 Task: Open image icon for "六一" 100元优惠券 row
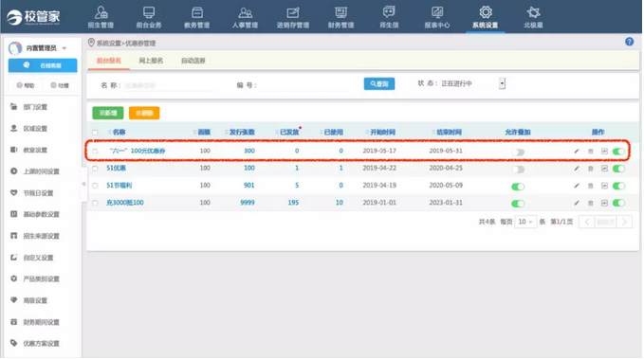point(604,152)
